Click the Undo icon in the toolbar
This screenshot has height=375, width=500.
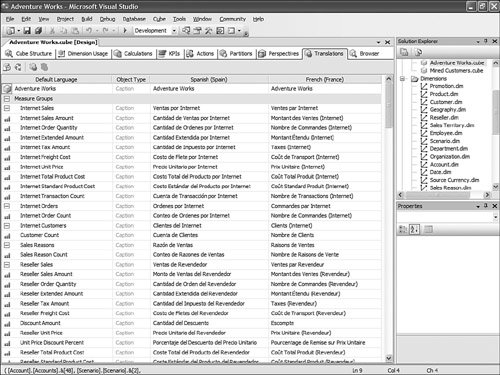(x=89, y=31)
